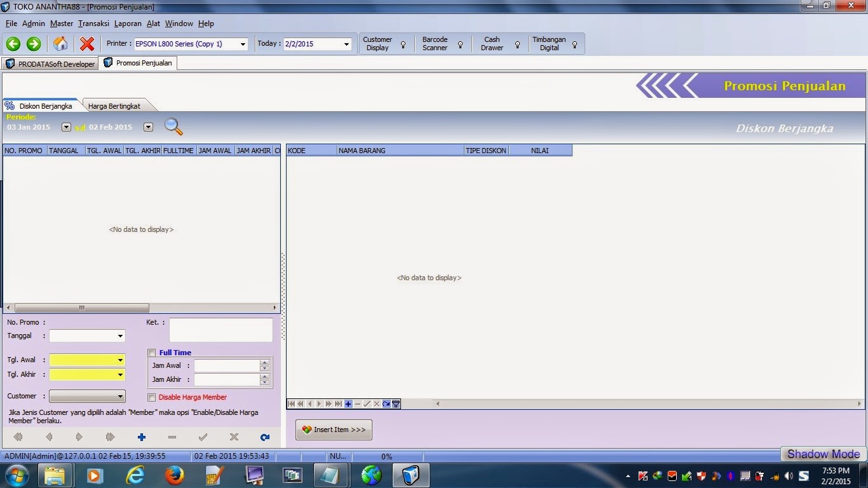Open the period start date picker

66,127
